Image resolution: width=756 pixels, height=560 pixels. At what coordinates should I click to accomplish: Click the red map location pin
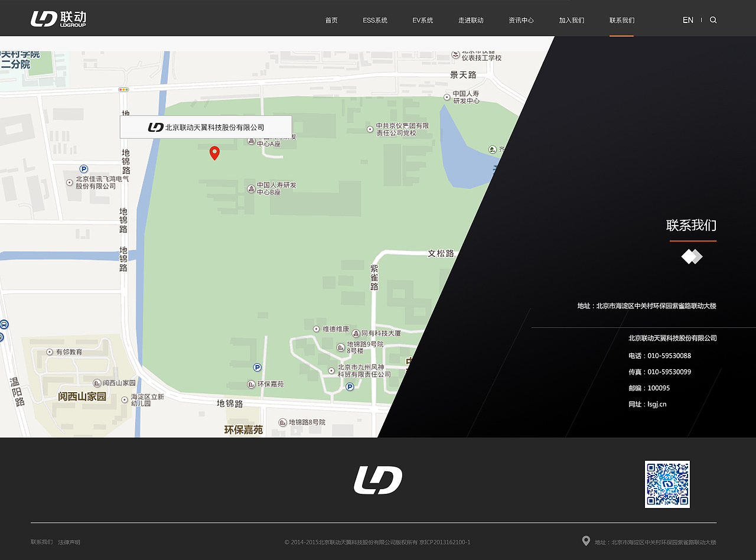point(215,153)
